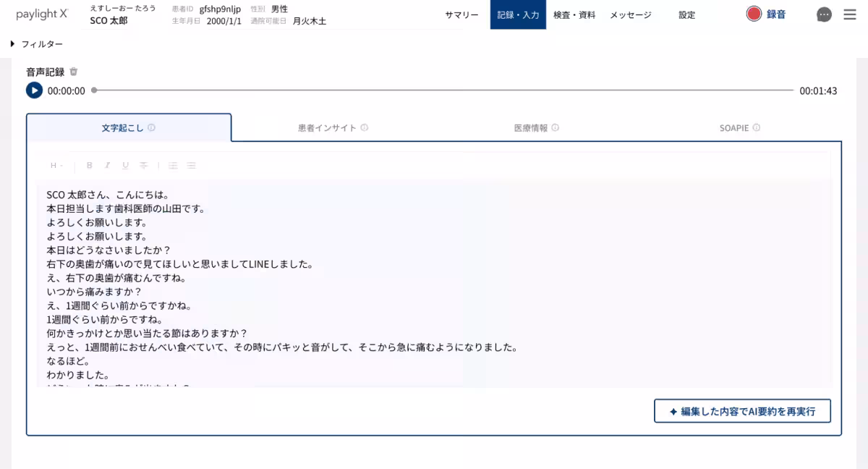The height and width of the screenshot is (469, 868).
Task: Apply strikethrough formatting in the editor
Action: pyautogui.click(x=143, y=165)
